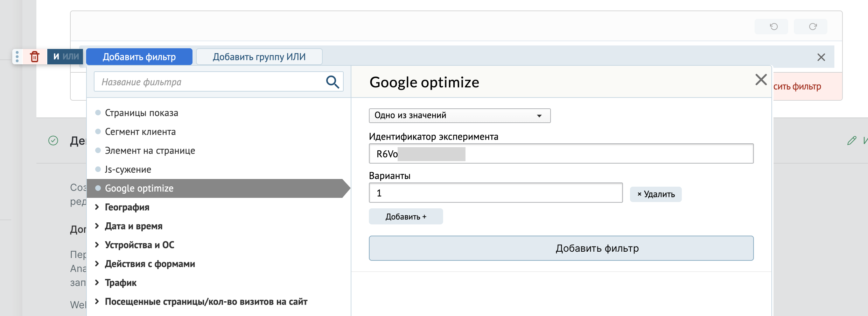
Task: Click Добавить группу ИЛИ button
Action: click(259, 57)
